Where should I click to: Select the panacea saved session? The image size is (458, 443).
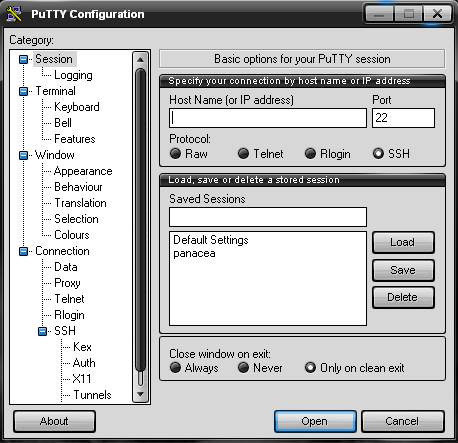(194, 253)
